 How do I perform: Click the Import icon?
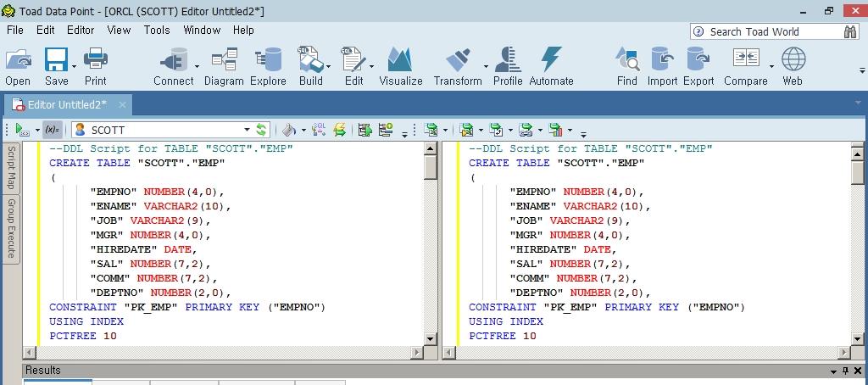point(662,66)
